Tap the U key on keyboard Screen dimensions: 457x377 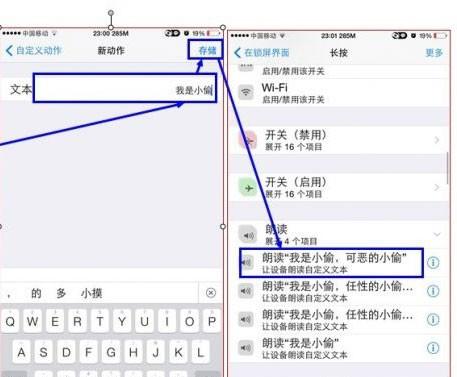coord(145,321)
